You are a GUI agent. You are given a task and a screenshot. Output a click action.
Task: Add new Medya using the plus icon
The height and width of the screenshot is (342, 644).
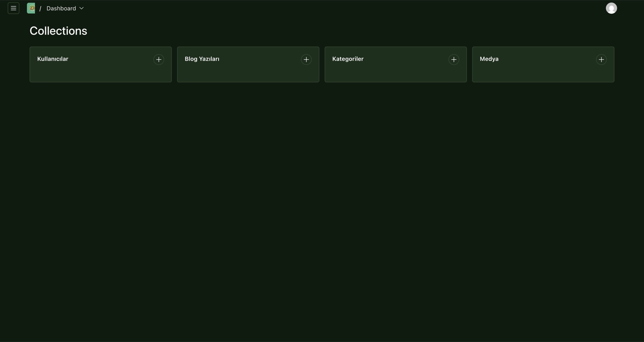601,60
